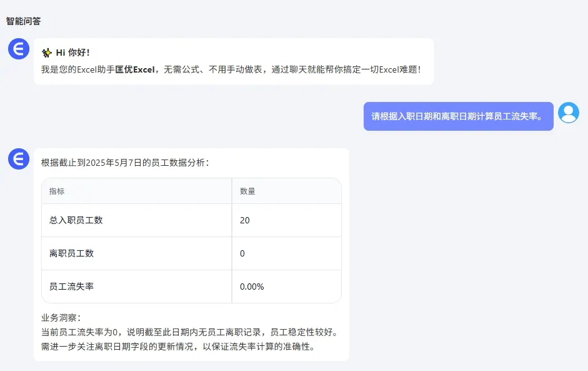The height and width of the screenshot is (371, 588).
Task: Select the 总入职员工数 cell
Action: pyautogui.click(x=136, y=220)
